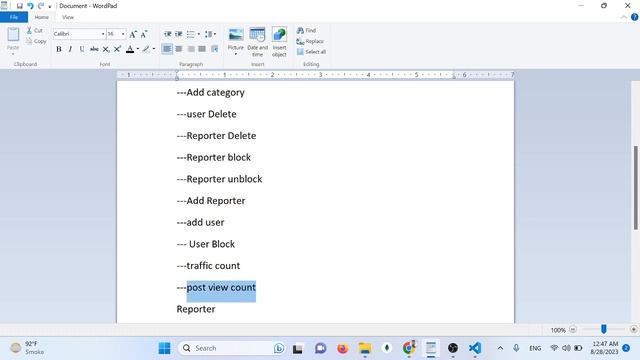This screenshot has width=640, height=360.
Task: Click the taskbar Search box
Action: click(232, 348)
